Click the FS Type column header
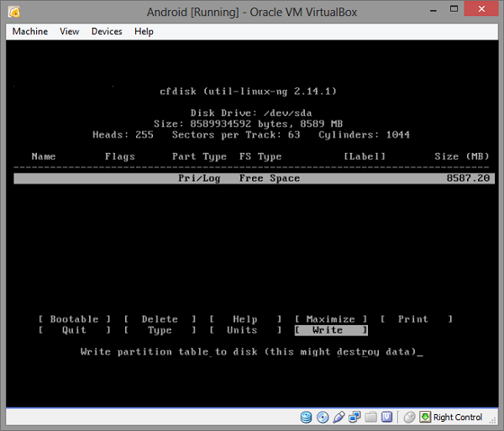This screenshot has width=504, height=431. pyautogui.click(x=260, y=156)
